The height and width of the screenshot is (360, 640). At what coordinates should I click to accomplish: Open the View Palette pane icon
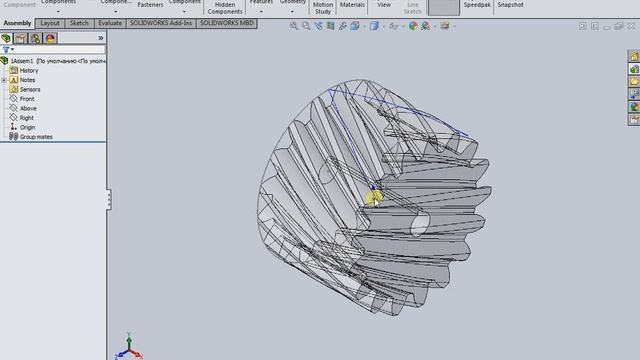tap(634, 94)
